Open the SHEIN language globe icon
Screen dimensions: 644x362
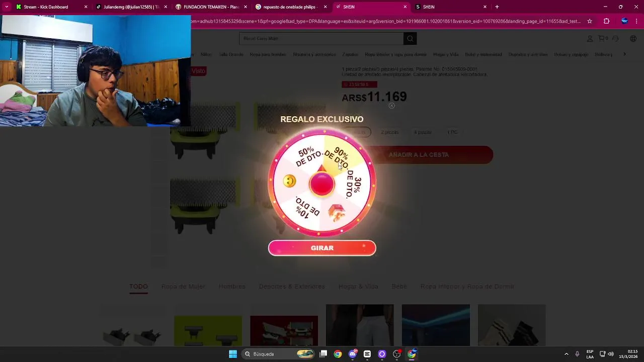tap(633, 39)
